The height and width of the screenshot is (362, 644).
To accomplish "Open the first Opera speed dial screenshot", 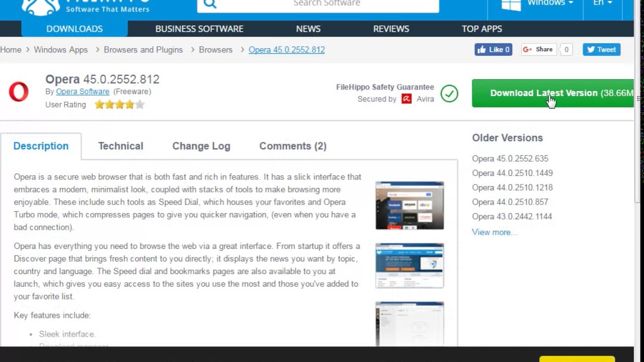I will (410, 205).
